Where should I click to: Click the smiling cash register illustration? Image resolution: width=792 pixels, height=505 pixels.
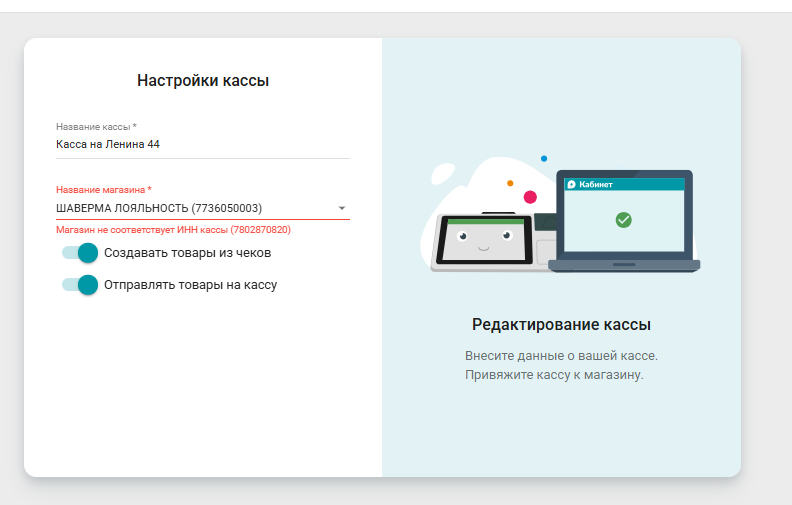(x=484, y=240)
